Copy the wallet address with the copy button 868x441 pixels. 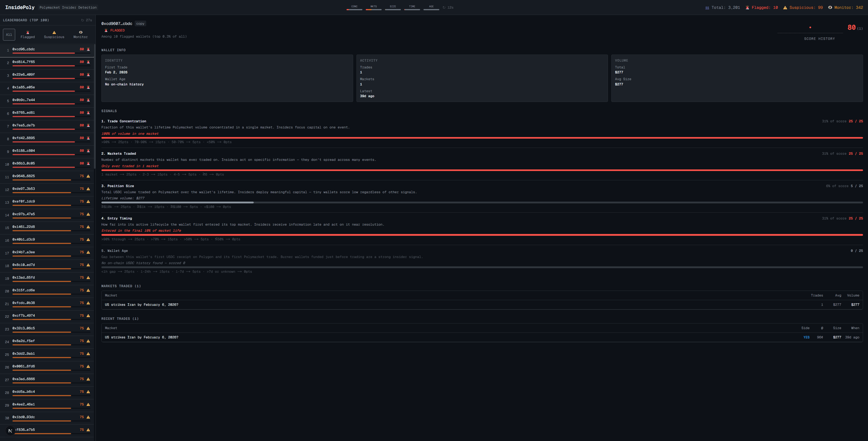(x=140, y=24)
